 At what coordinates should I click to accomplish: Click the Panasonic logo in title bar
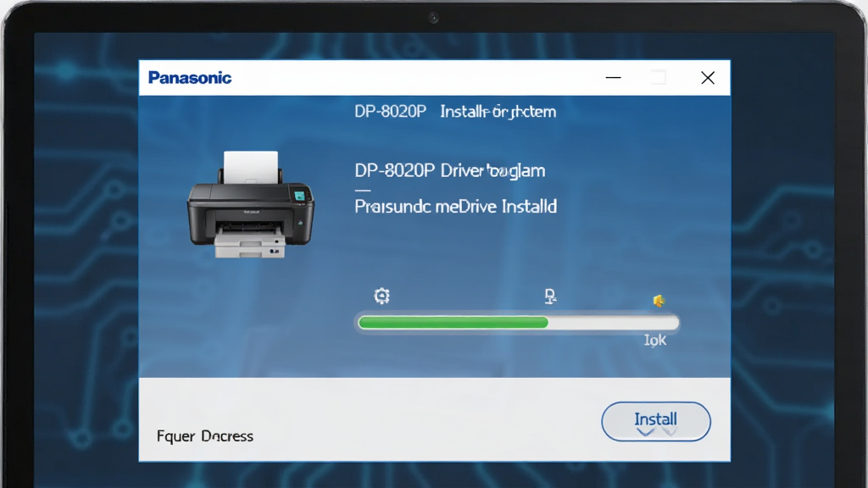click(x=190, y=78)
